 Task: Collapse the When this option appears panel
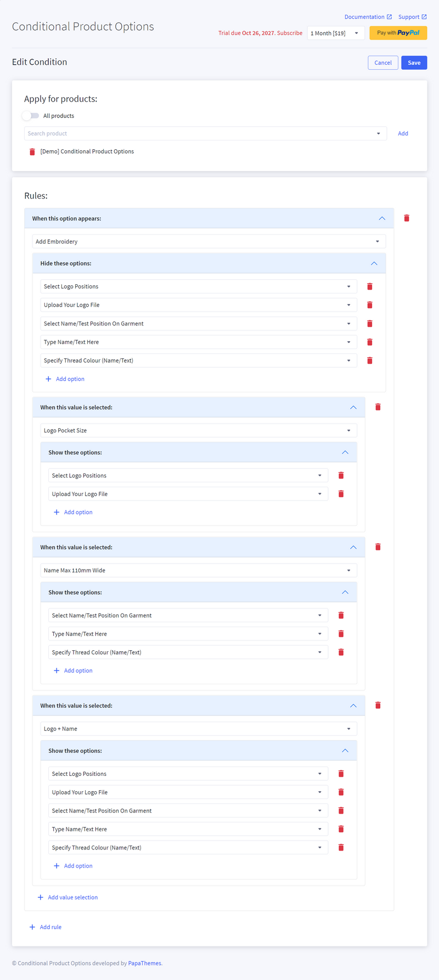click(x=382, y=218)
